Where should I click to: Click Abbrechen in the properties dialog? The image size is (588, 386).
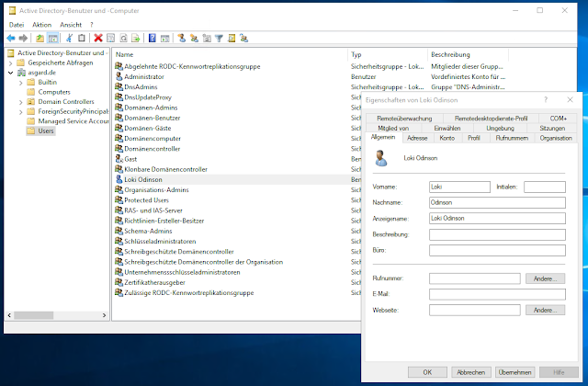coord(469,371)
